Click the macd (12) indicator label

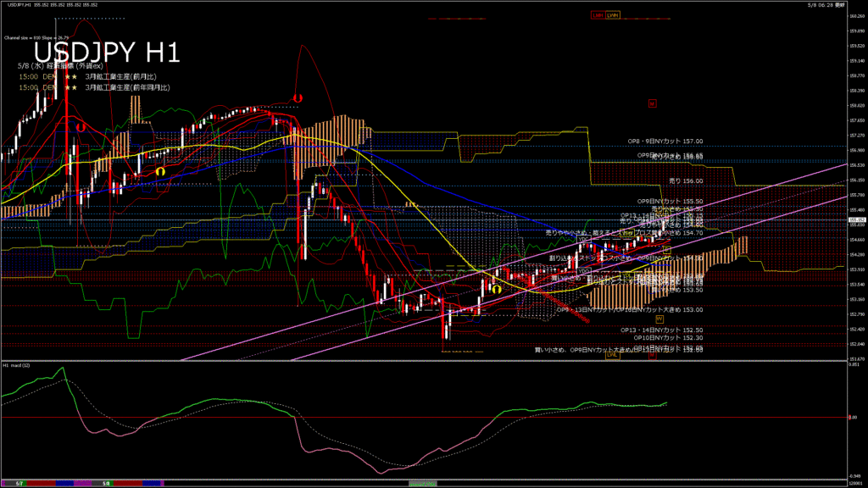click(18, 365)
